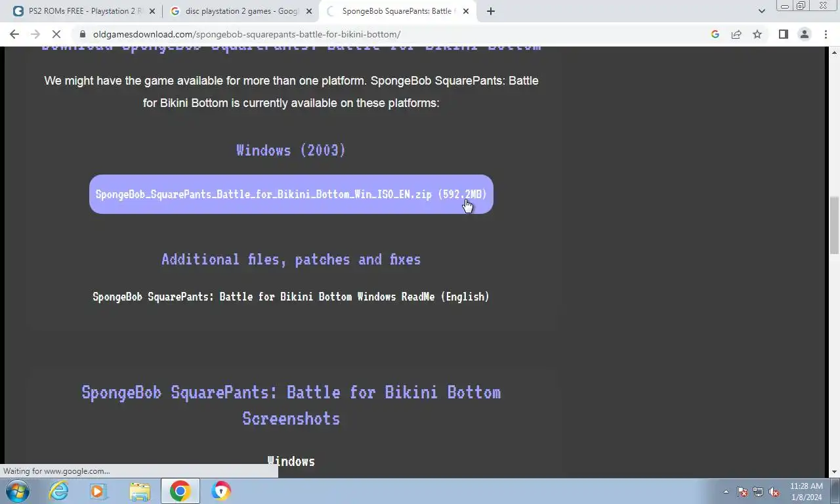Image resolution: width=840 pixels, height=504 pixels.
Task: Click the SpongeBob Screenshots heading
Action: click(x=291, y=405)
